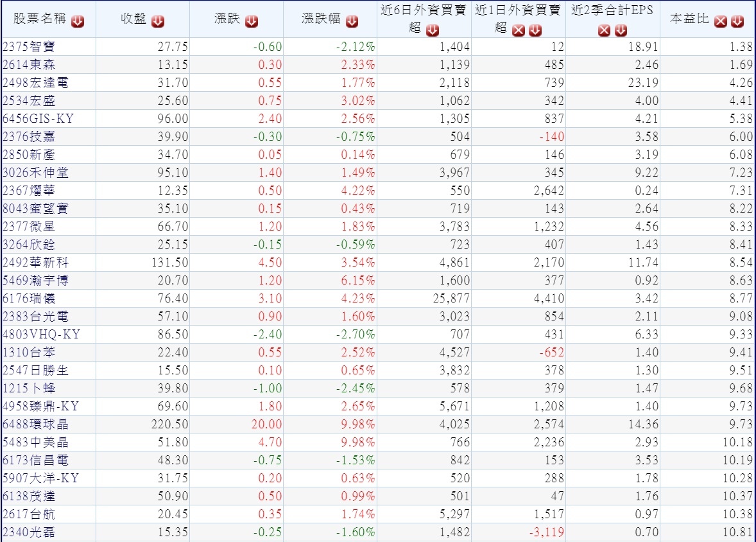Open stock 6138茂達

[x=29, y=496]
